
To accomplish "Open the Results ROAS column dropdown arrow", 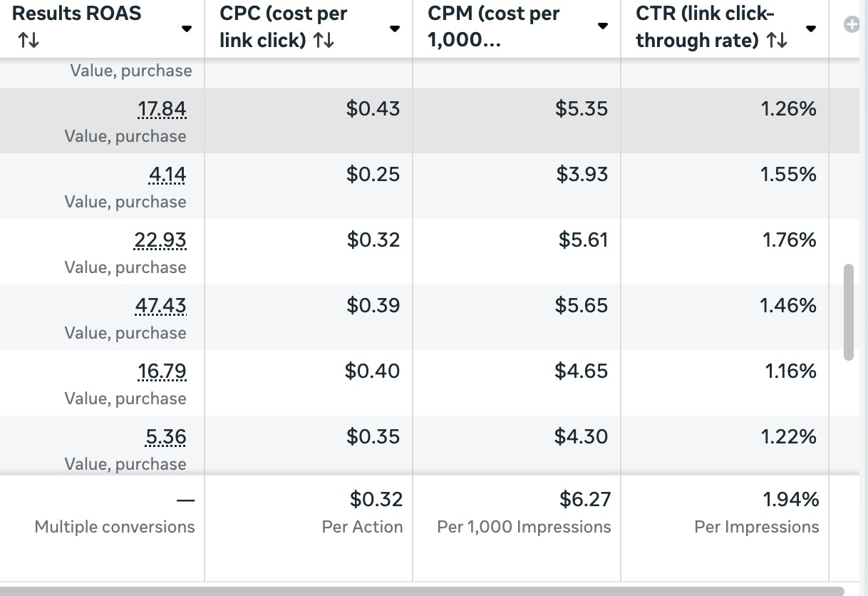I will tap(187, 29).
